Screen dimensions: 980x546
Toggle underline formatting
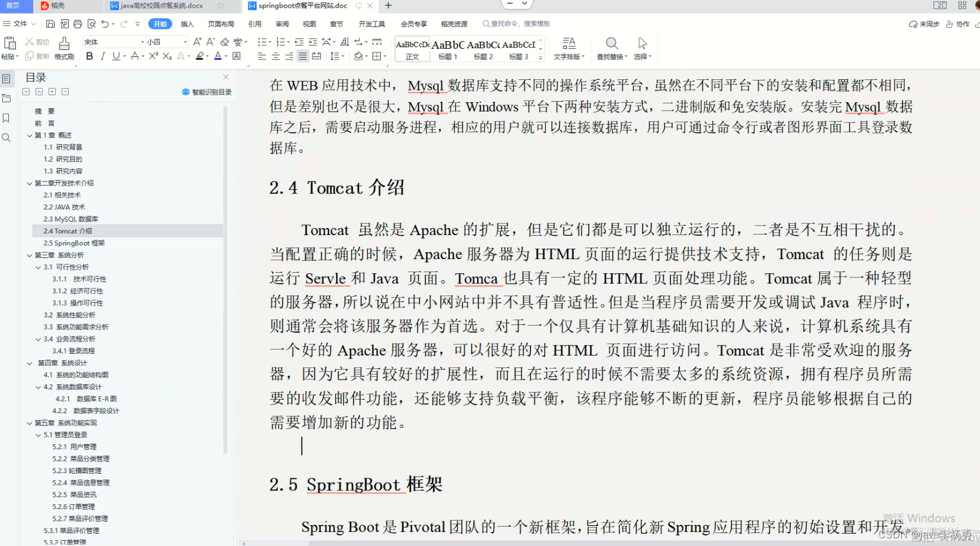pyautogui.click(x=116, y=56)
